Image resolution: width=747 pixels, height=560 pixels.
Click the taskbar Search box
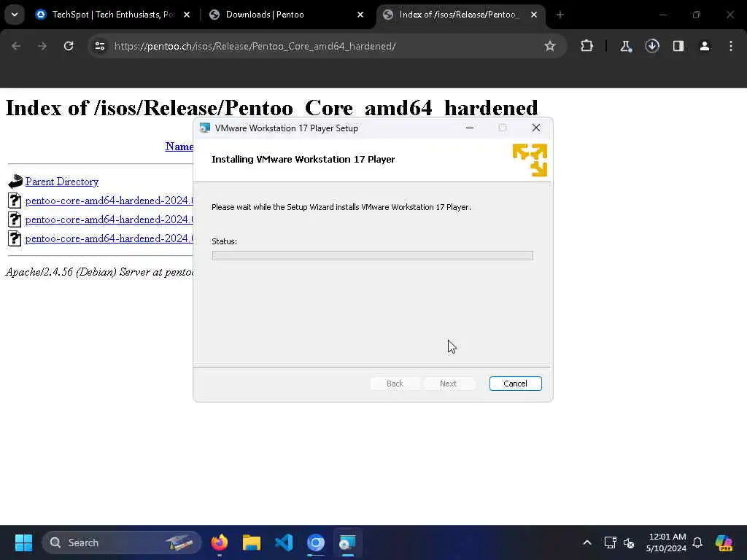[x=122, y=542]
